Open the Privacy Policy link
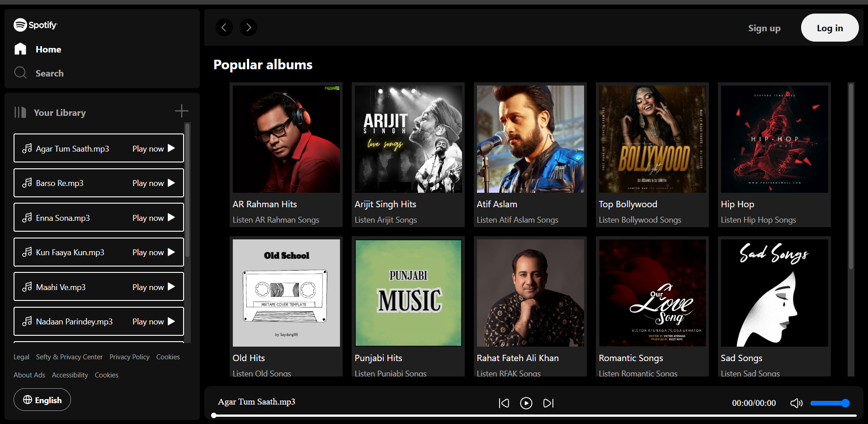The image size is (868, 424). 129,357
